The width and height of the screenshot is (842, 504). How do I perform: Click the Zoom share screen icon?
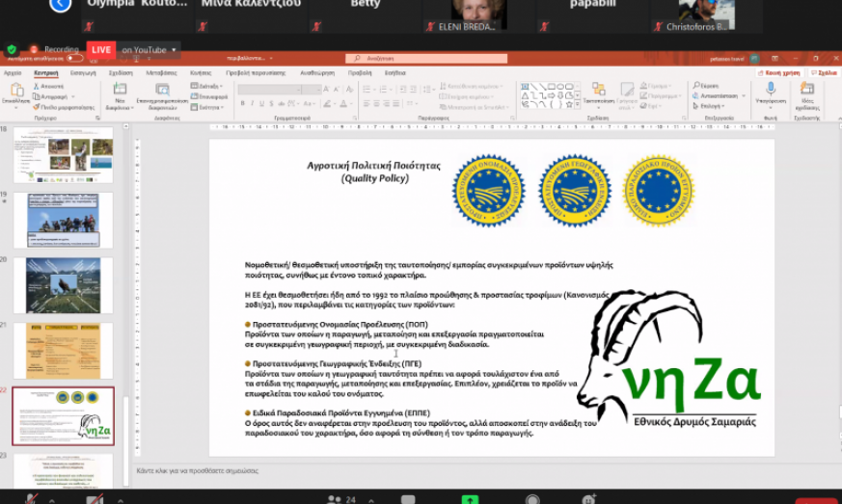tap(470, 500)
